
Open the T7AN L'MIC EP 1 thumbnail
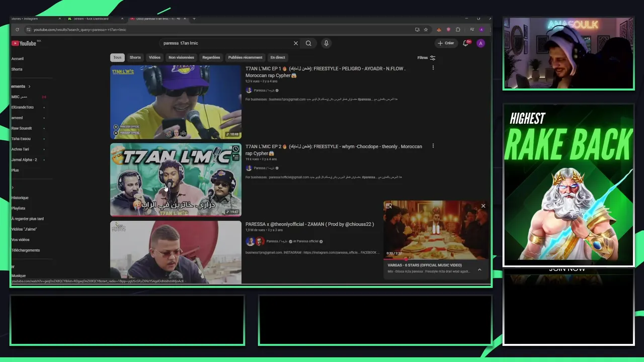click(176, 102)
